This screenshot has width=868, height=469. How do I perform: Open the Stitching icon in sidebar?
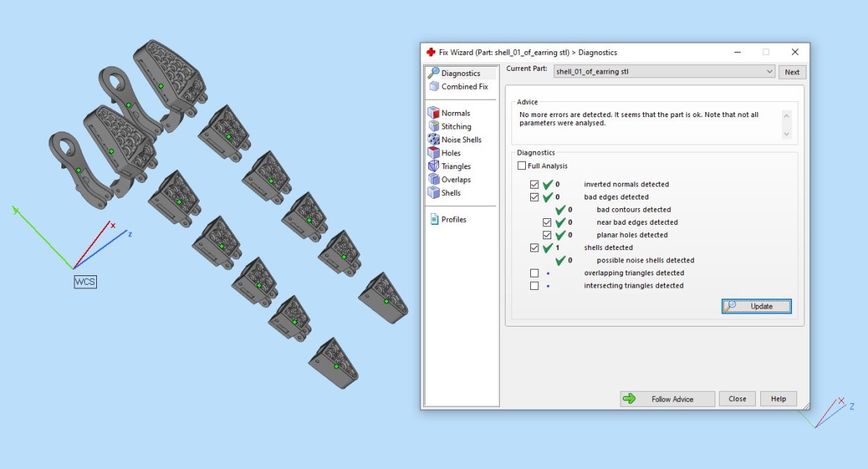(433, 126)
